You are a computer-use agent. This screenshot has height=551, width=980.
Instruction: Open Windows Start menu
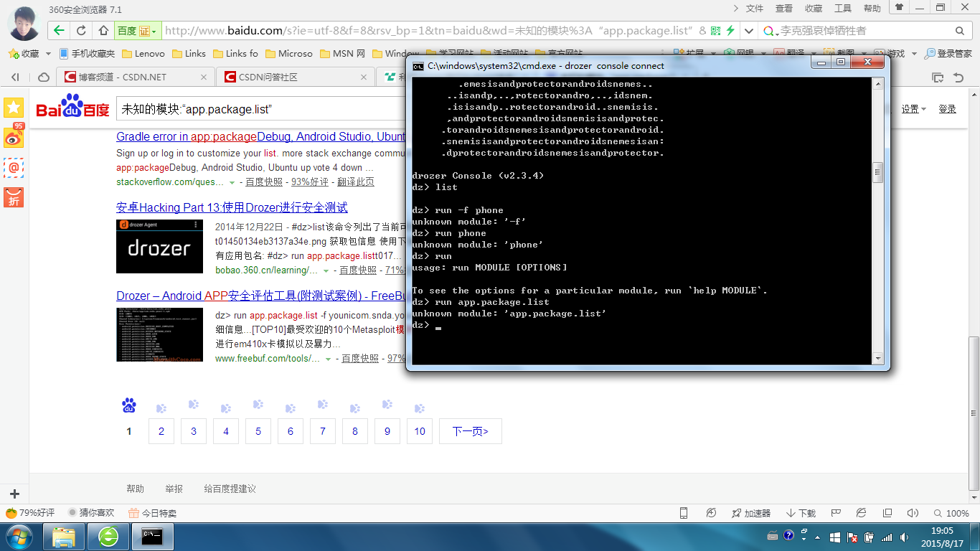[19, 537]
